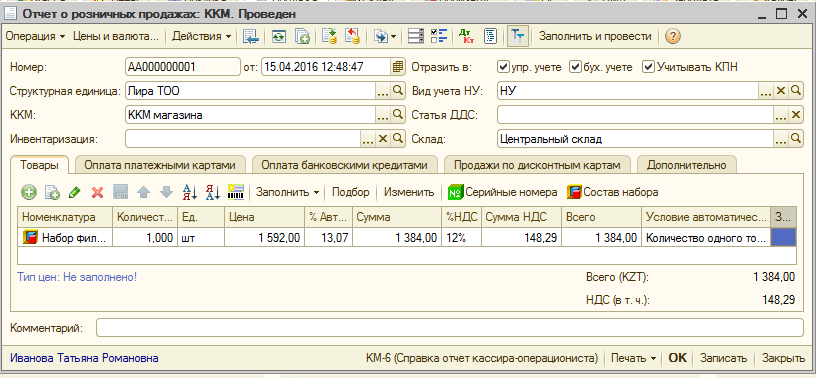Edit current row with the pencil icon
Viewport: 816px width, 378px height.
tap(74, 192)
